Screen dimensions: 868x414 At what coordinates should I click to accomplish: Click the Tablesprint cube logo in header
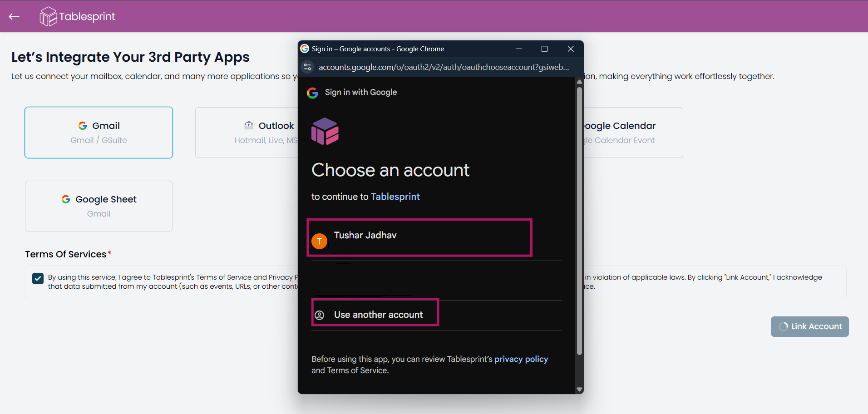click(48, 16)
